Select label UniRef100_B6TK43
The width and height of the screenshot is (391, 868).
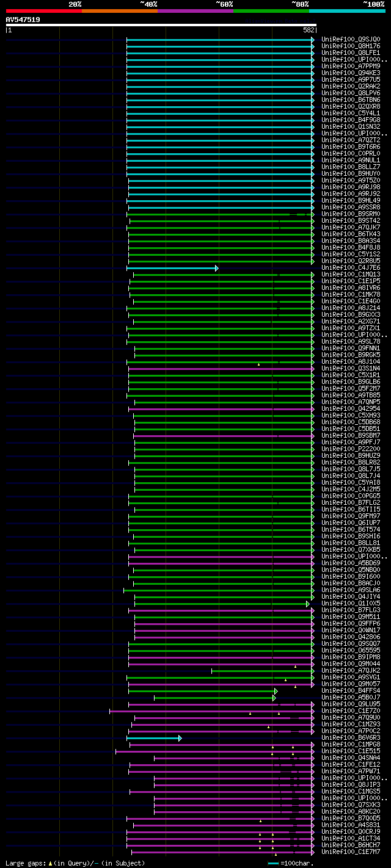pos(351,234)
